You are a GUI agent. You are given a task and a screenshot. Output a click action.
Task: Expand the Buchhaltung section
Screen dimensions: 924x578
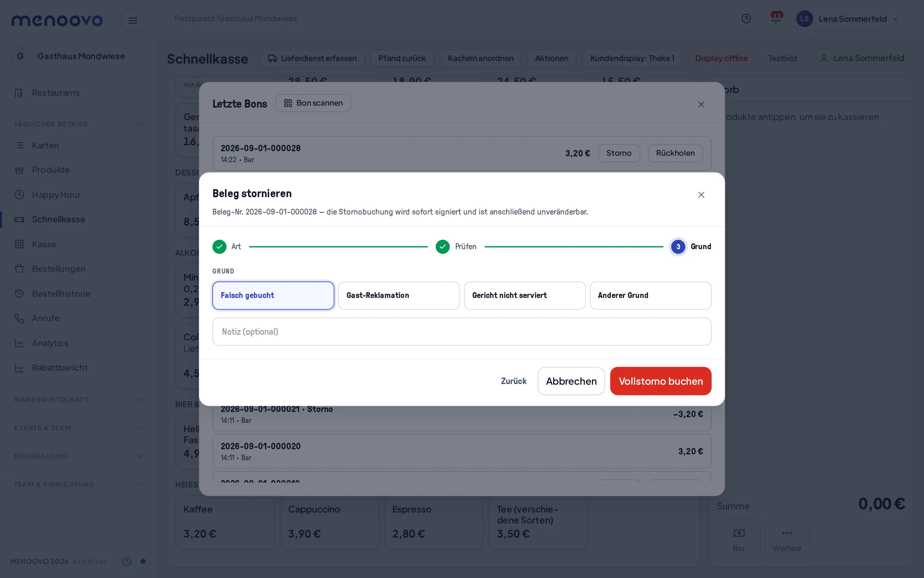[139, 456]
